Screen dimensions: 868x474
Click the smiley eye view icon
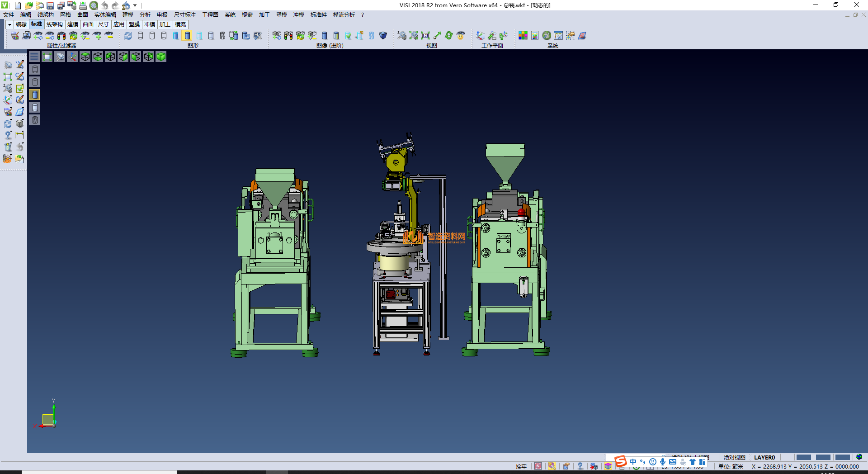[461, 35]
